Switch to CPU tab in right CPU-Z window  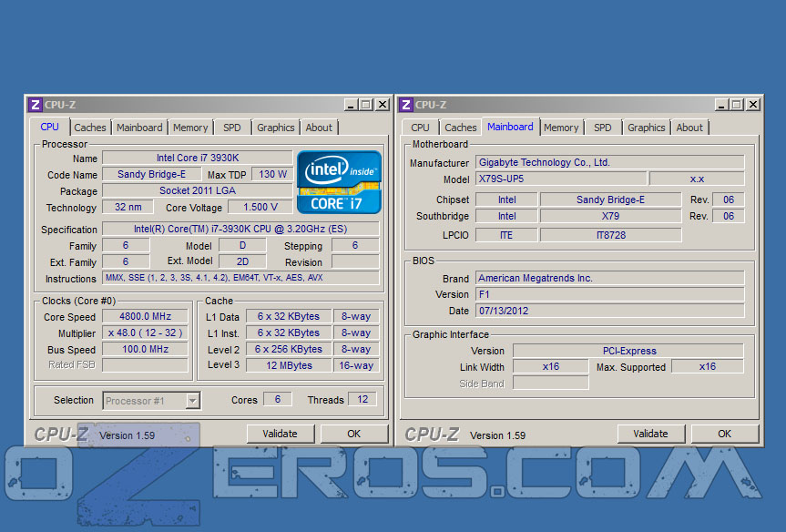(x=420, y=128)
